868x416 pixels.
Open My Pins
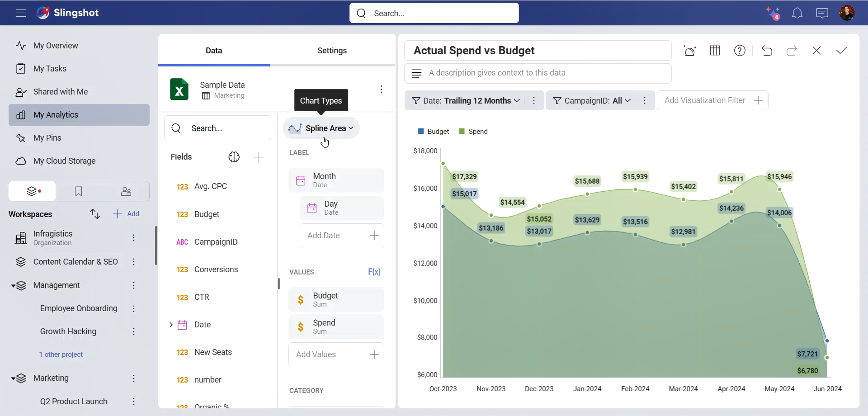point(79,138)
